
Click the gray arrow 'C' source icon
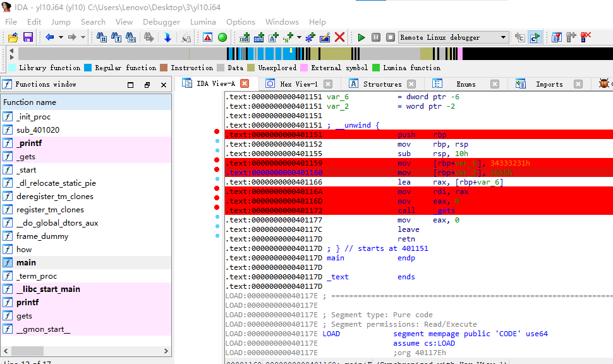pos(519,37)
